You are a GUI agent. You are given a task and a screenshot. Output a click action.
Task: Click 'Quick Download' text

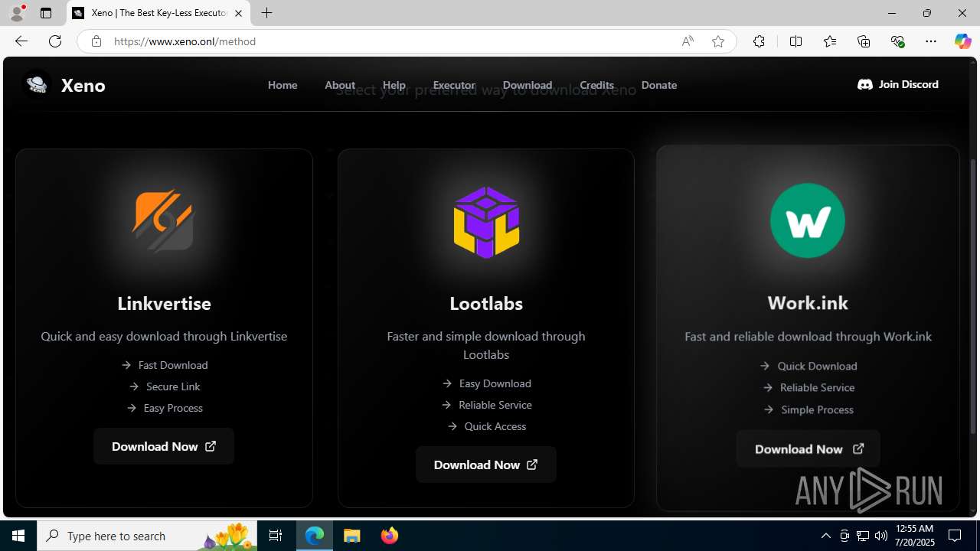[818, 366]
